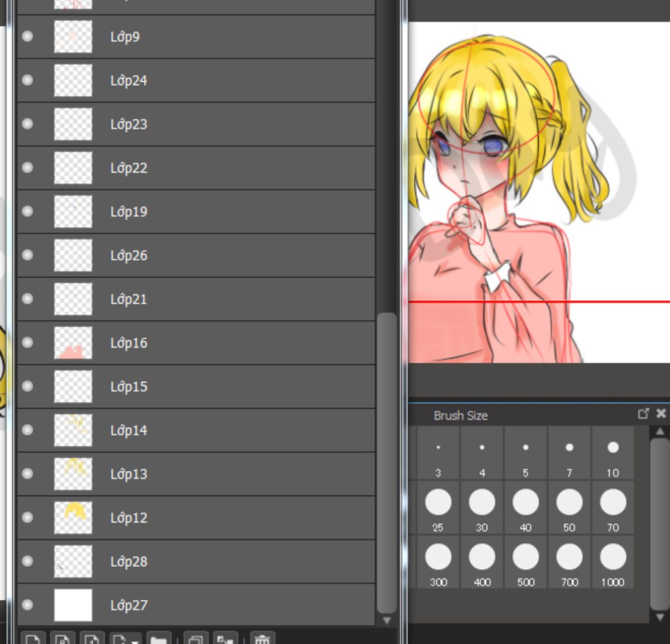Create a new layer with the add-layer icon

pyautogui.click(x=33, y=638)
